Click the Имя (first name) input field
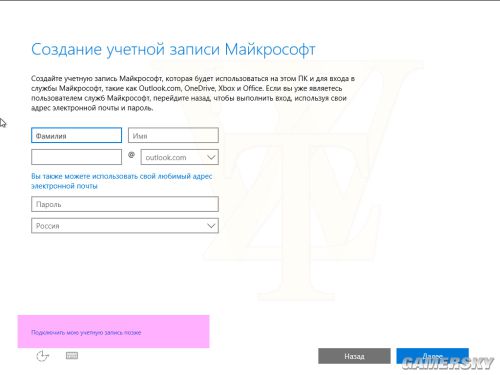This screenshot has width=500, height=375. [x=173, y=135]
